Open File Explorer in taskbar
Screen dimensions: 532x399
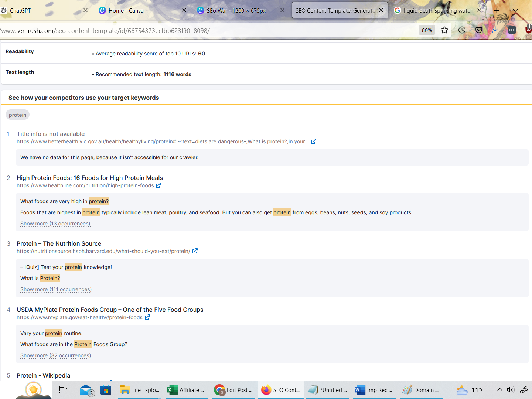pyautogui.click(x=140, y=390)
